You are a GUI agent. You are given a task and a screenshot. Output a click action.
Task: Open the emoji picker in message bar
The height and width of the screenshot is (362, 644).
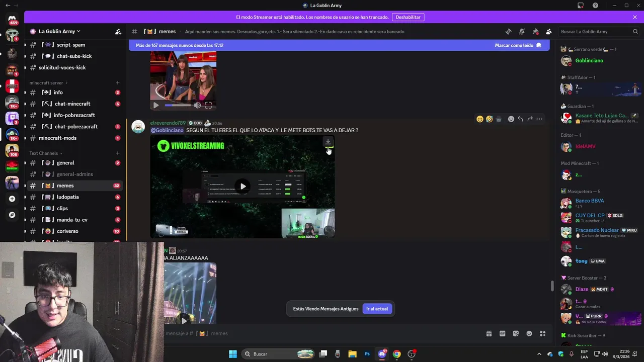pyautogui.click(x=529, y=333)
